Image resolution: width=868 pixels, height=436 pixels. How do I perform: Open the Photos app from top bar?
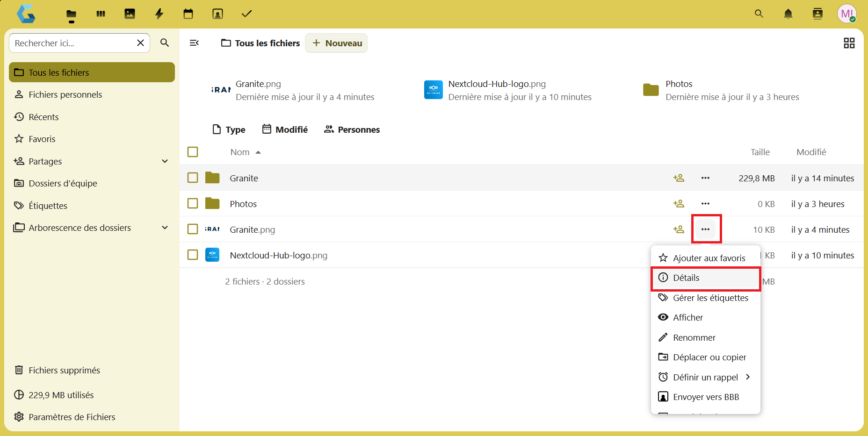pyautogui.click(x=130, y=14)
